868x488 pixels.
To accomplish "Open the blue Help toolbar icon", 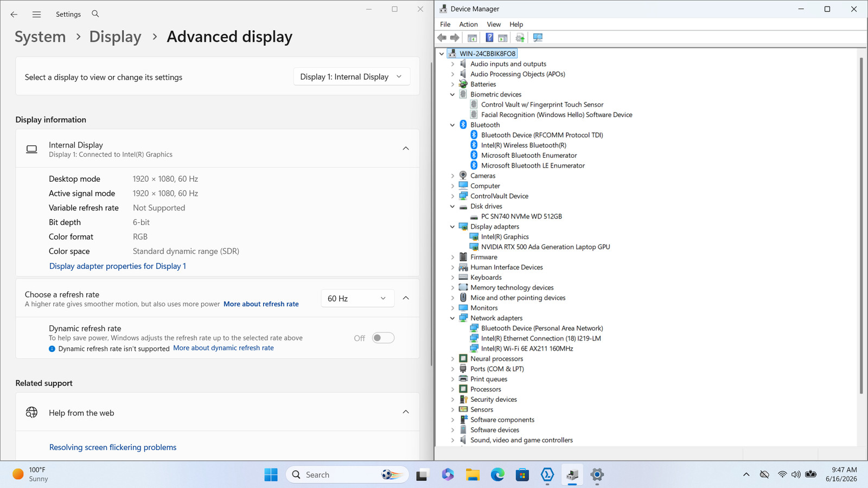I will click(x=489, y=37).
